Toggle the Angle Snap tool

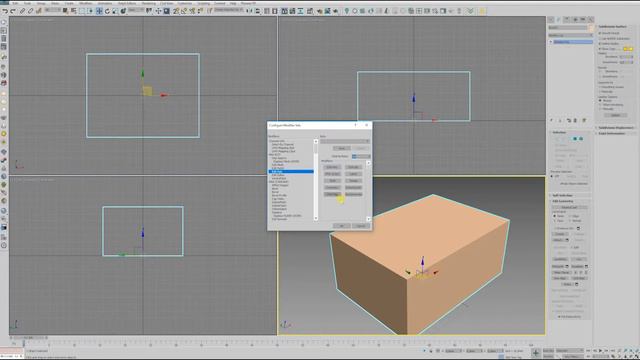pyautogui.click(x=184, y=11)
